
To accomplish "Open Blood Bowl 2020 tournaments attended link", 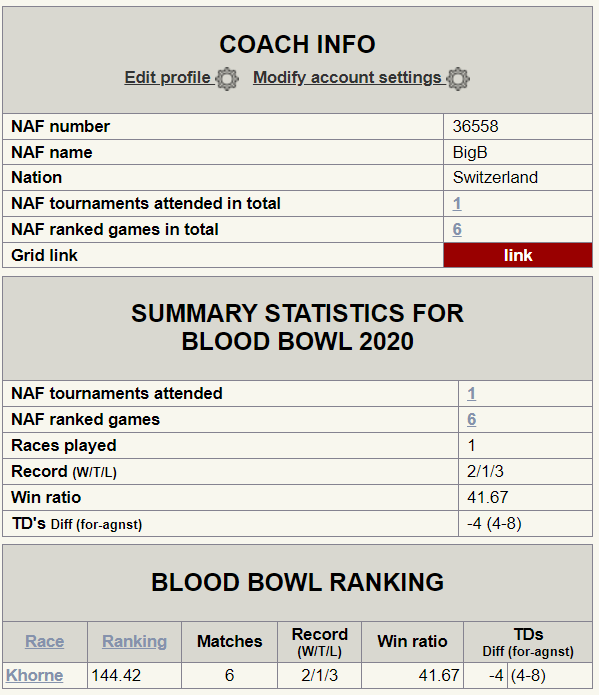I will (x=471, y=394).
